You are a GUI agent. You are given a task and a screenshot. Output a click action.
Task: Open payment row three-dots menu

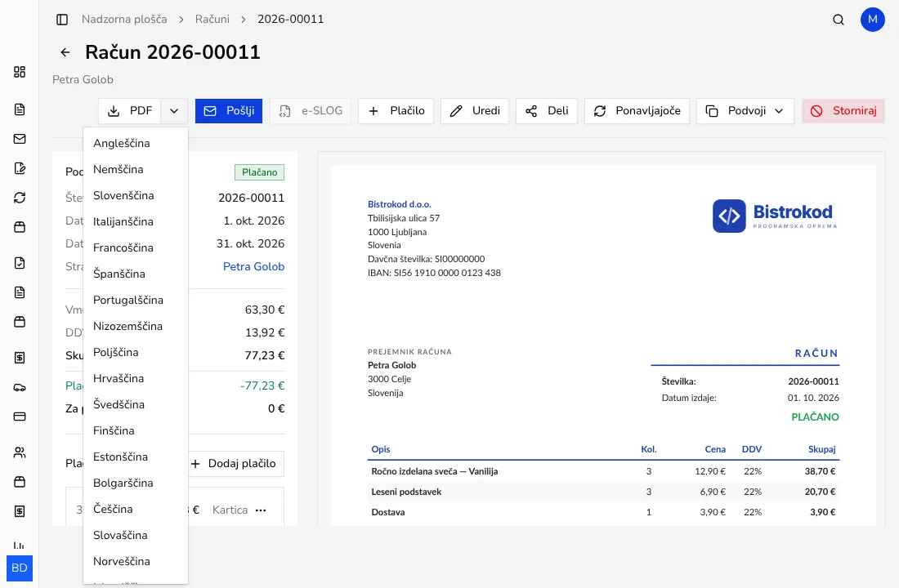coord(261,510)
